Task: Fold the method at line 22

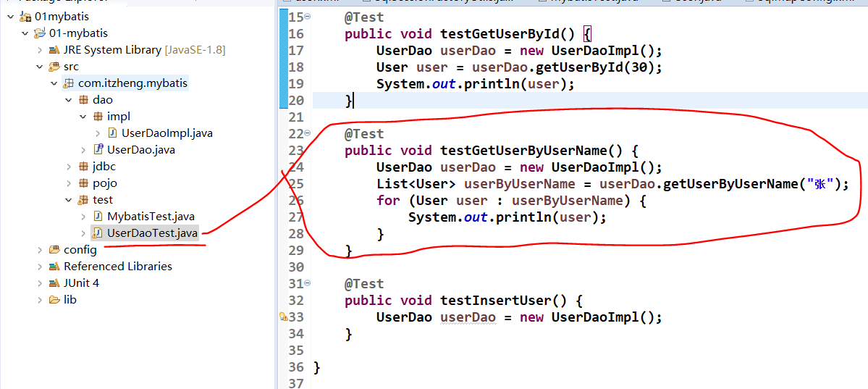Action: 308,133
